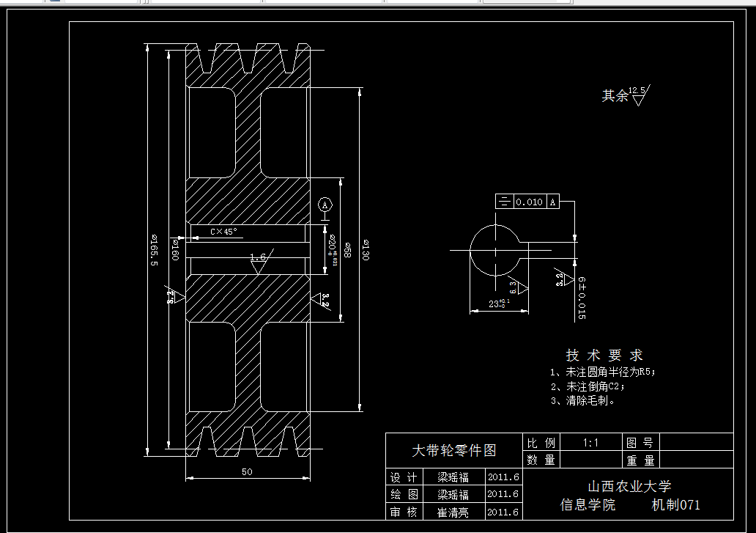Click the '数量' cell in title block
This screenshot has height=533, width=756.
point(541,460)
